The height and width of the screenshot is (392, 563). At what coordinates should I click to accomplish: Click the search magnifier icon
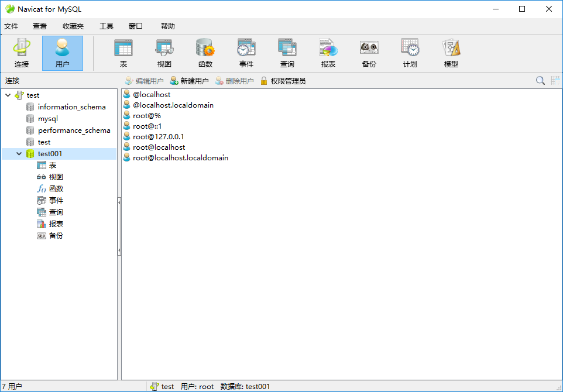coord(540,81)
